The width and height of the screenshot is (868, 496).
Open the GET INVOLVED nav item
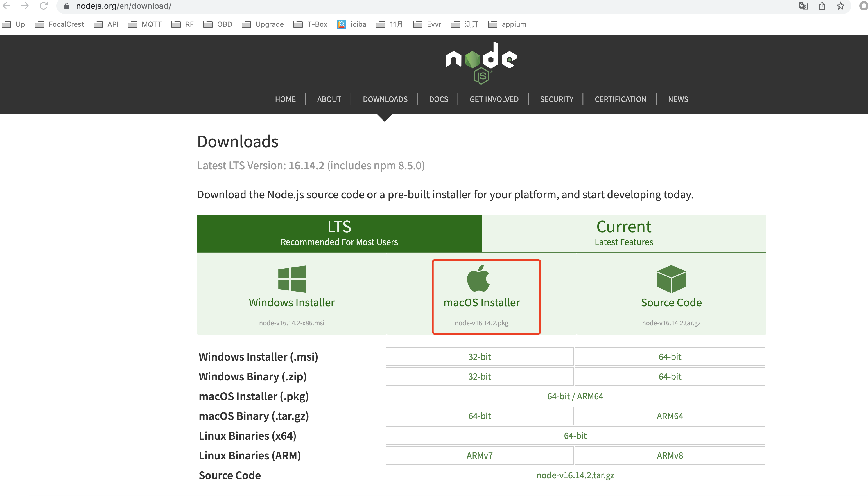point(494,99)
